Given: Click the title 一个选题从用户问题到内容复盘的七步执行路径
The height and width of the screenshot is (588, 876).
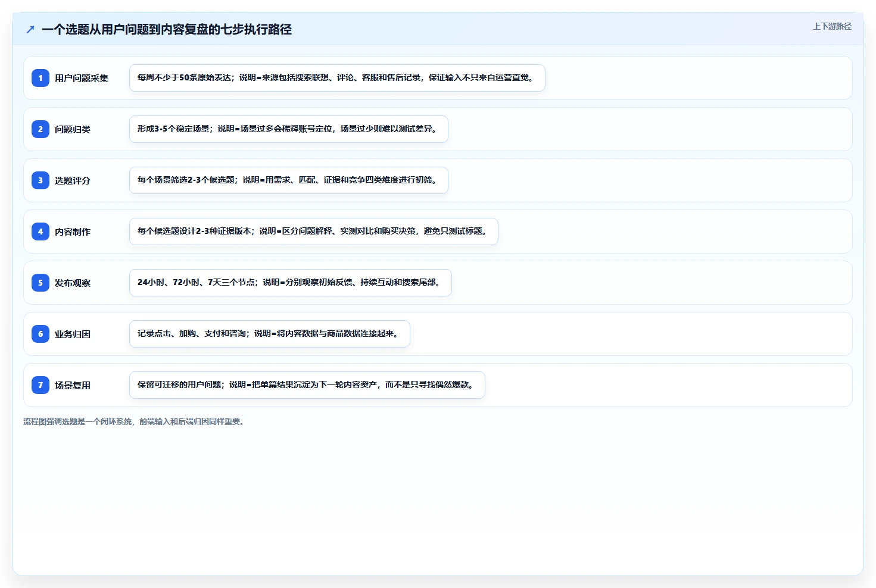Looking at the screenshot, I should click(167, 29).
